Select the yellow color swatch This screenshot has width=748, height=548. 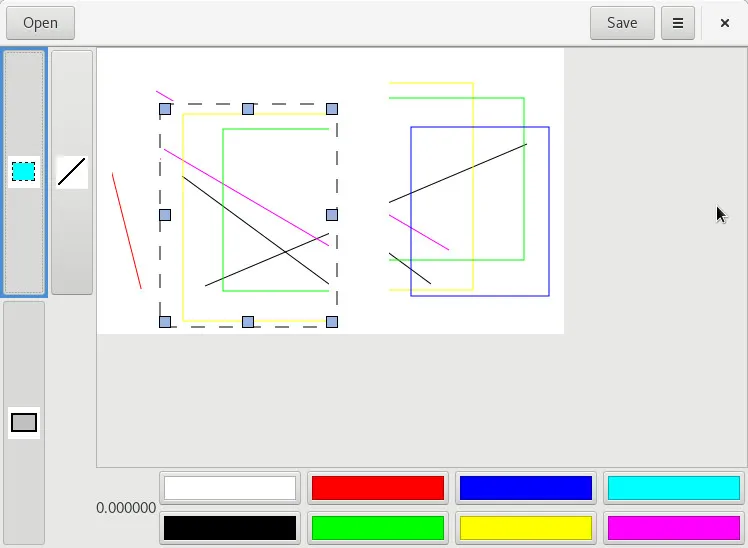(x=526, y=528)
